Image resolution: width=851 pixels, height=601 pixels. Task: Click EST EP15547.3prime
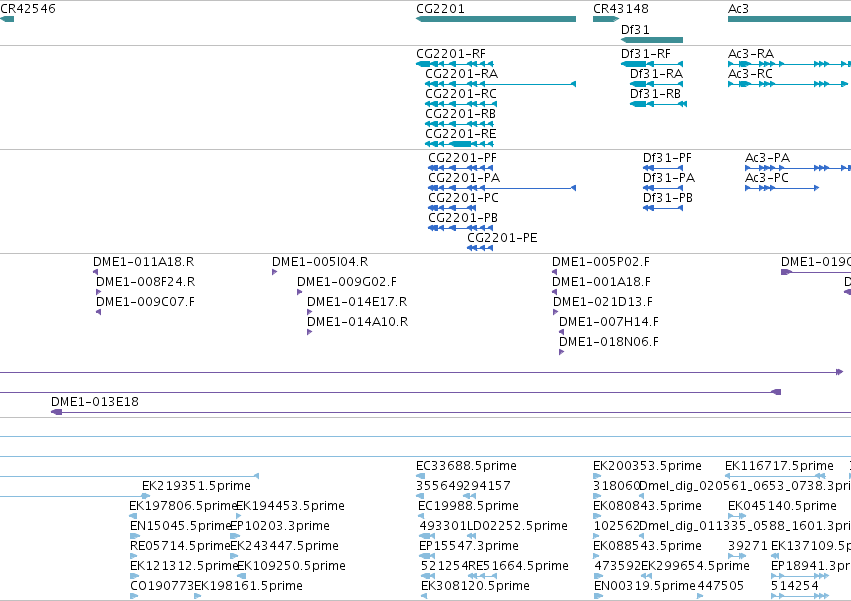[x=427, y=556]
